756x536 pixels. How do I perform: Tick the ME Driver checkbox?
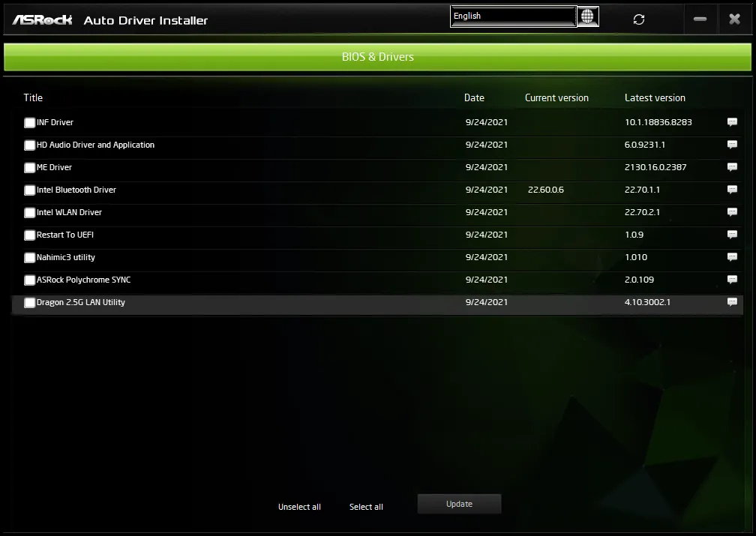[x=29, y=168]
